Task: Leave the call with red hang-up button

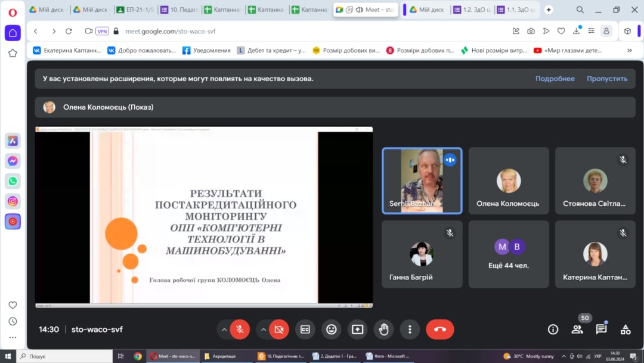Action: coord(440,330)
